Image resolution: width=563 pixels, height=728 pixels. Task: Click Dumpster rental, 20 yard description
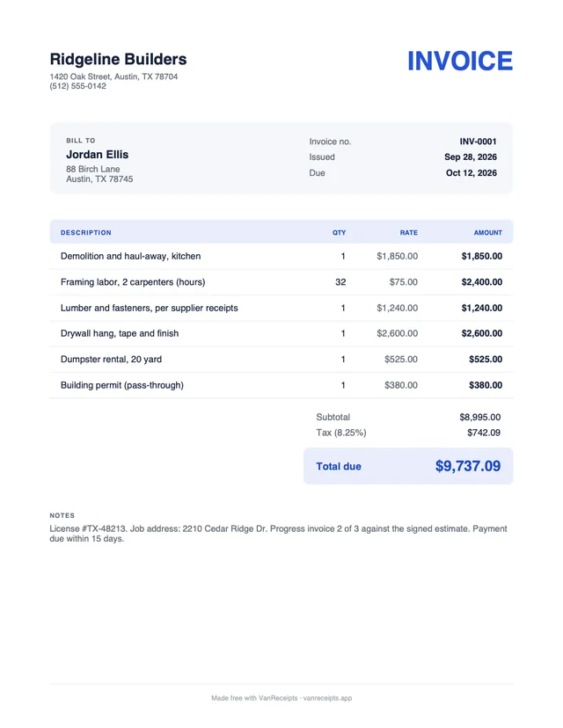pyautogui.click(x=111, y=359)
